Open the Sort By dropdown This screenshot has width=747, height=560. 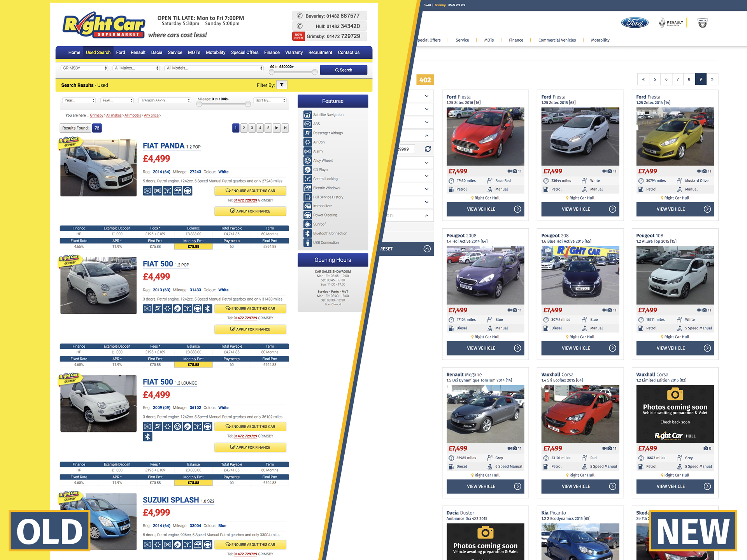click(270, 100)
